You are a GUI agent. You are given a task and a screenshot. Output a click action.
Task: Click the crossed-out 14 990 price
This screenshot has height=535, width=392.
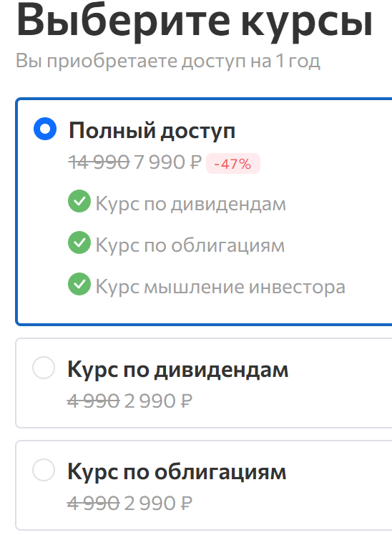click(99, 162)
